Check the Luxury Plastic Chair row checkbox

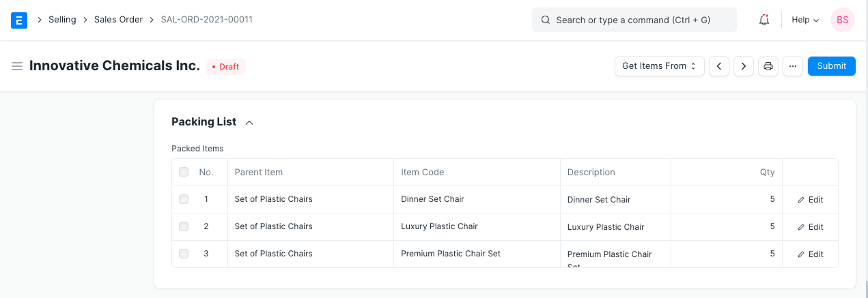tap(184, 226)
